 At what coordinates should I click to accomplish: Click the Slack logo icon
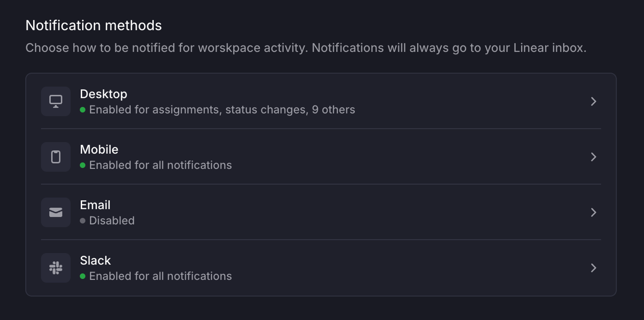tap(55, 268)
